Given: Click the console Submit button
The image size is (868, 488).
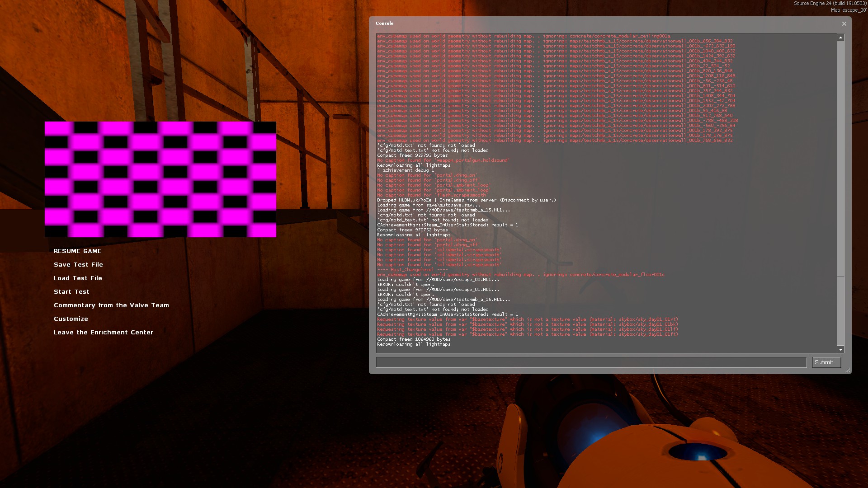Looking at the screenshot, I should pos(826,362).
